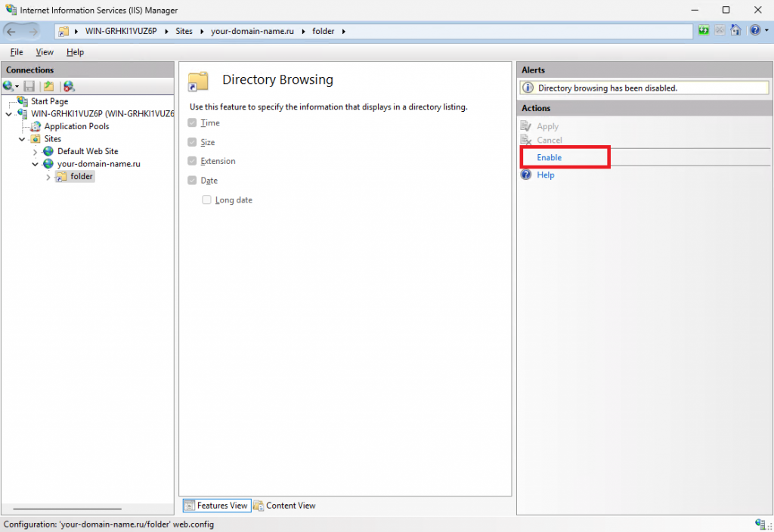This screenshot has width=774, height=532.
Task: Collapse the Sites tree node
Action: [x=22, y=139]
